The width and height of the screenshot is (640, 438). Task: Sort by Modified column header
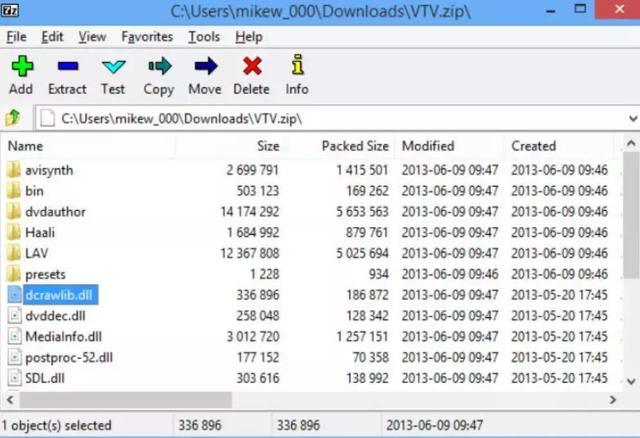click(449, 146)
